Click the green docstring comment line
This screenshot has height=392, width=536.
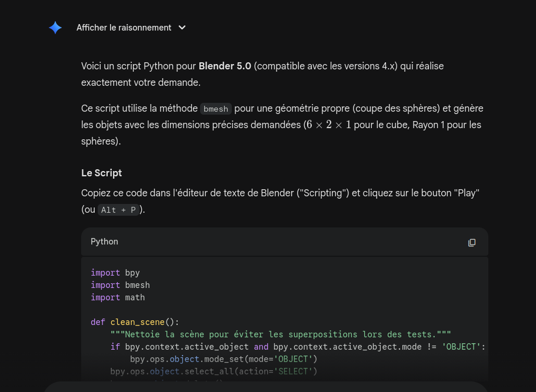(280, 334)
